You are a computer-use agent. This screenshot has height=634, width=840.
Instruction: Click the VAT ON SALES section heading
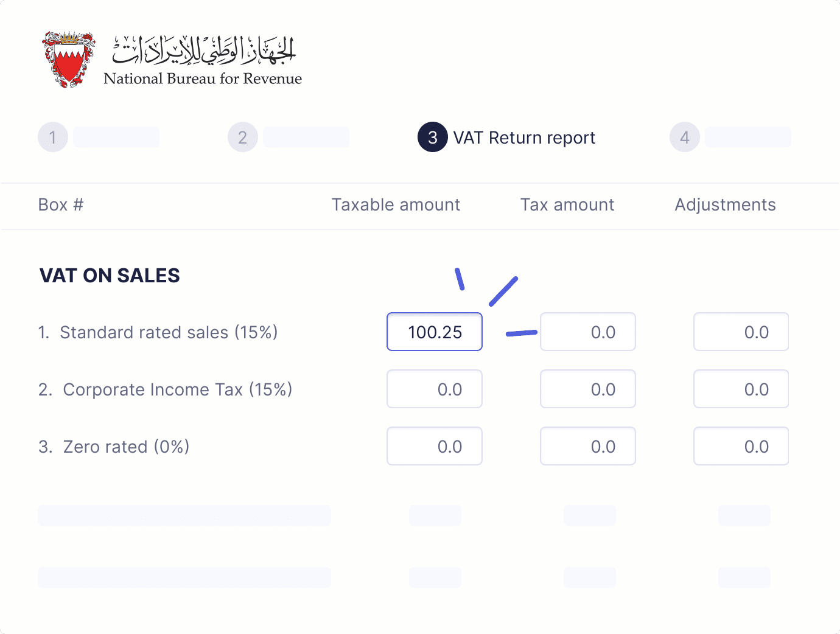(x=110, y=276)
